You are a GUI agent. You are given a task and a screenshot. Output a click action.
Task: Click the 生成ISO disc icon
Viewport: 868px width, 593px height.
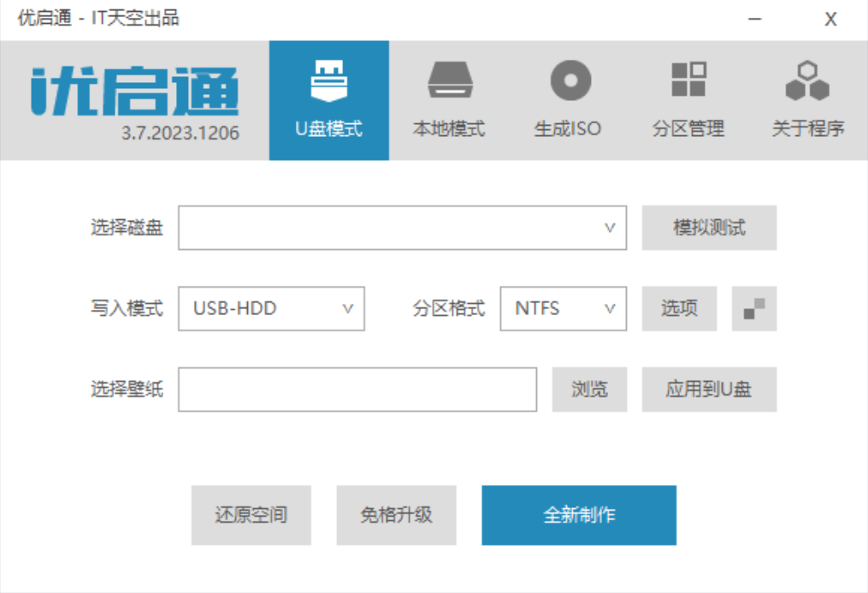click(570, 80)
